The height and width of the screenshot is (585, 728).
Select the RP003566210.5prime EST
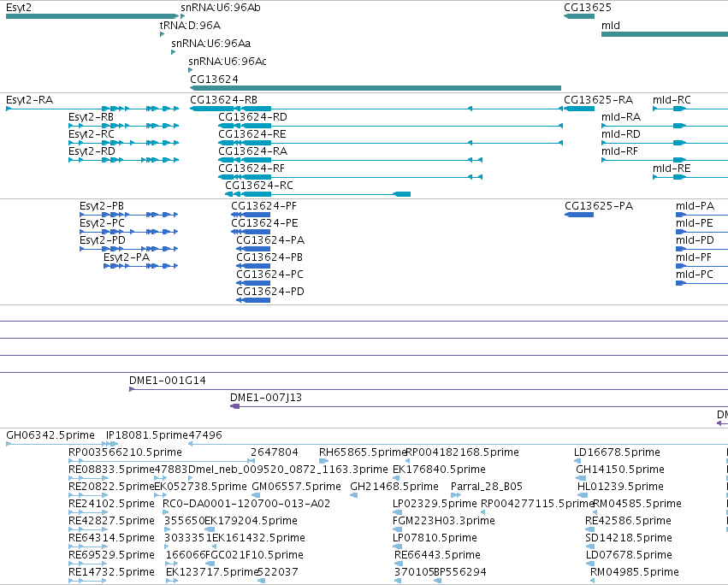pyautogui.click(x=162, y=461)
